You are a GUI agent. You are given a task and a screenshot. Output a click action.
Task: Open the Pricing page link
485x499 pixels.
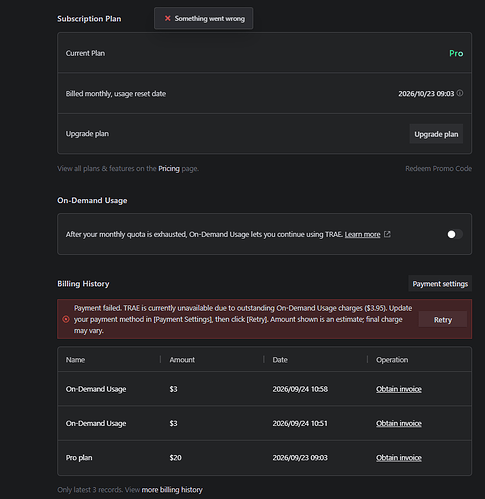point(169,169)
